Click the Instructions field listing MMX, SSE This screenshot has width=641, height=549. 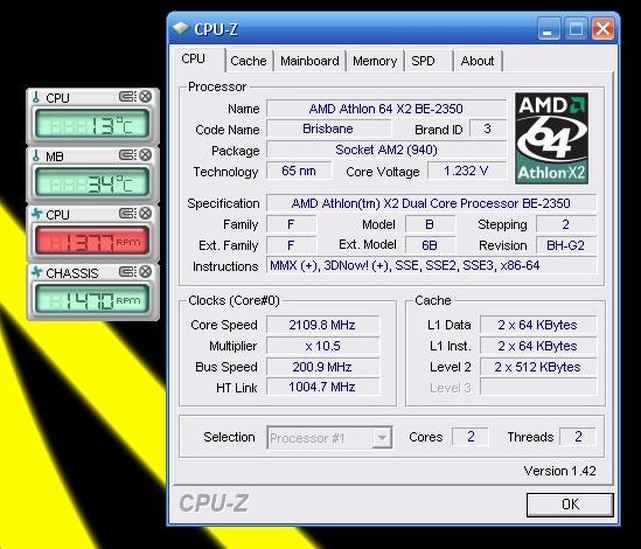pos(431,266)
